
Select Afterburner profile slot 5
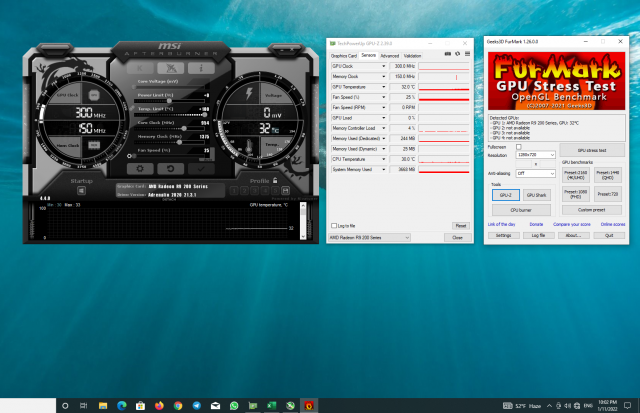276,191
